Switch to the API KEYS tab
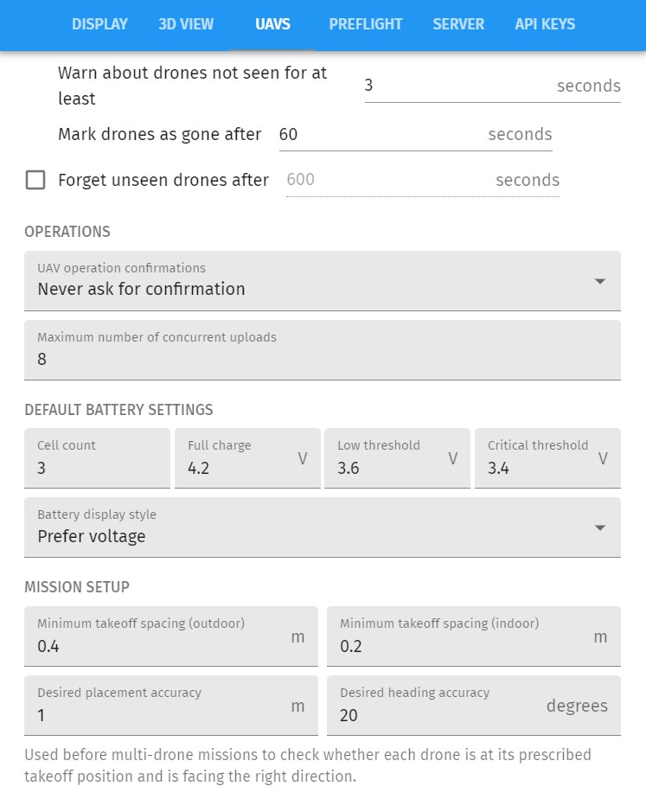This screenshot has width=646, height=812. point(545,24)
